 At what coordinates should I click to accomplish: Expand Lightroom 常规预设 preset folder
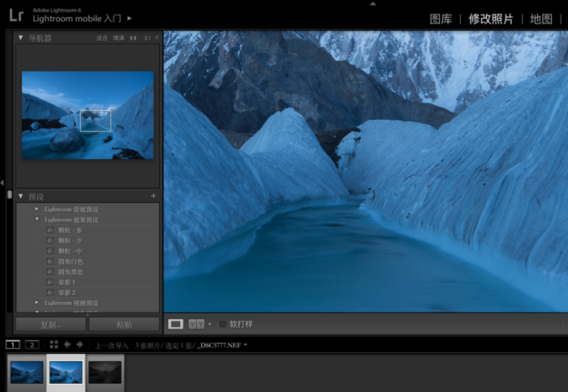(x=37, y=209)
